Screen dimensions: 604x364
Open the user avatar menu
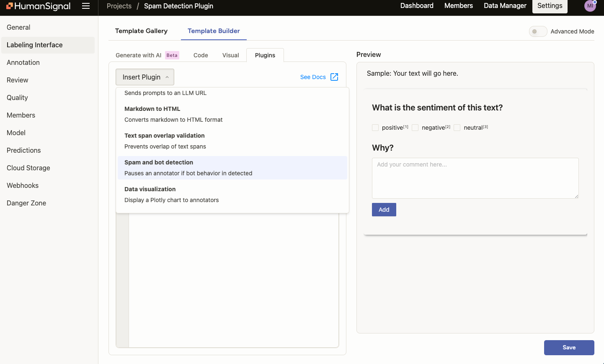pyautogui.click(x=590, y=6)
